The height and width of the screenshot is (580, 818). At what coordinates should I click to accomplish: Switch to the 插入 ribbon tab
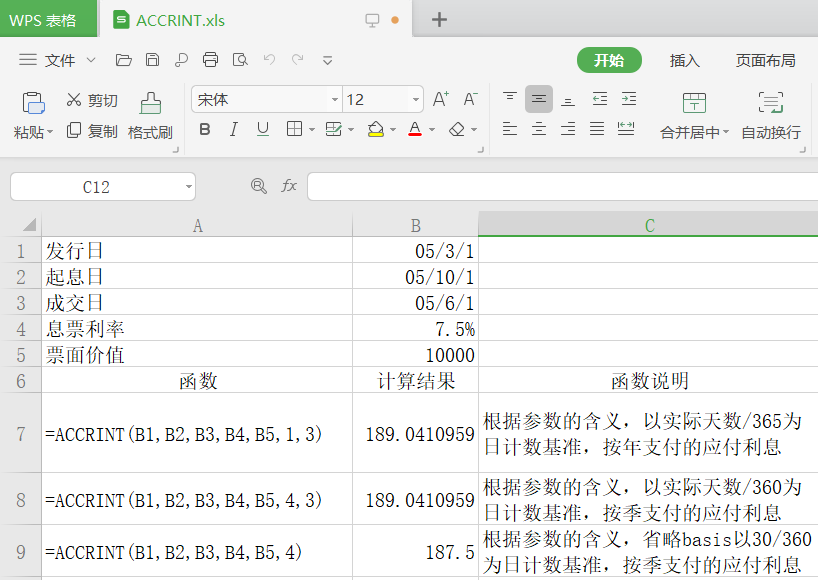(x=684, y=60)
